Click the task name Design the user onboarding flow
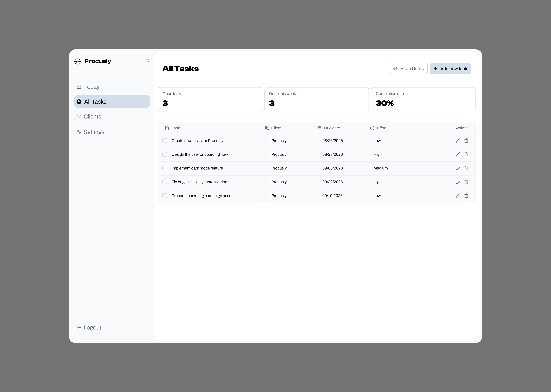This screenshot has height=392, width=551. click(200, 154)
